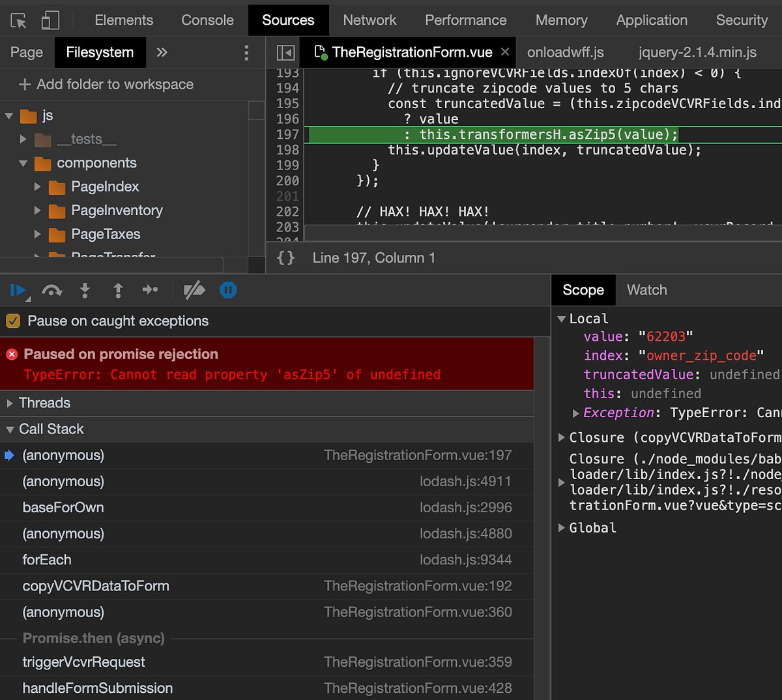Hide the navigator sidebar panel
782x700 pixels.
tap(285, 52)
